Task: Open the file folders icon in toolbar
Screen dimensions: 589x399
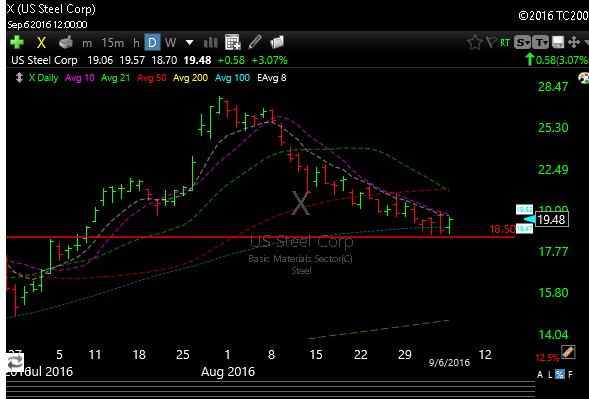Action: [x=277, y=42]
